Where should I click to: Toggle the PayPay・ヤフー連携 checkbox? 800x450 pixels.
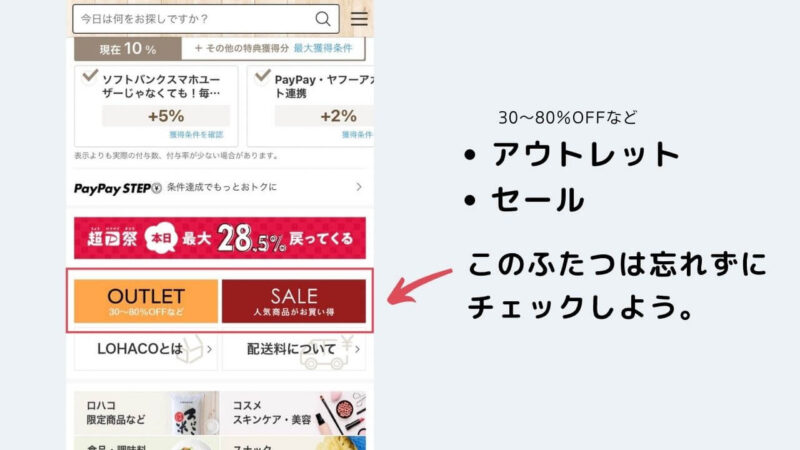coord(262,77)
